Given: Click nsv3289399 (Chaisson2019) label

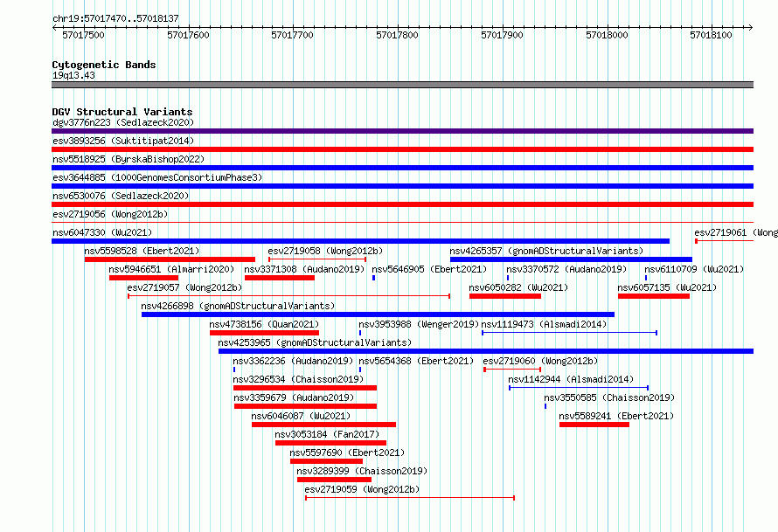Looking at the screenshot, I should click(x=362, y=471).
